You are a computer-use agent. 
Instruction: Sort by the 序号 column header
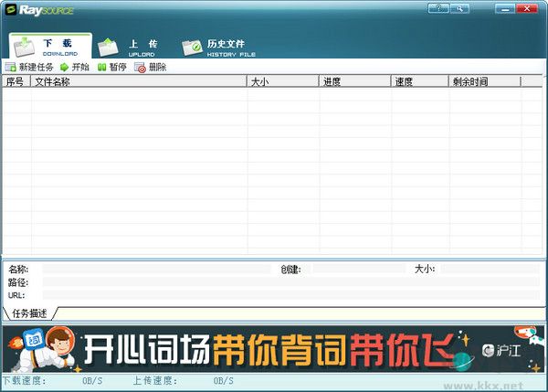point(16,81)
